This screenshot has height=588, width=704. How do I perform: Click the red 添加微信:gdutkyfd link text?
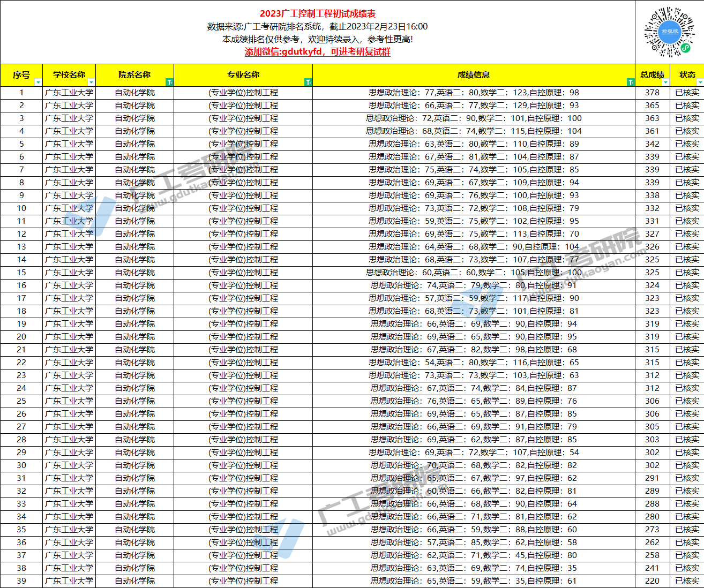(x=318, y=52)
